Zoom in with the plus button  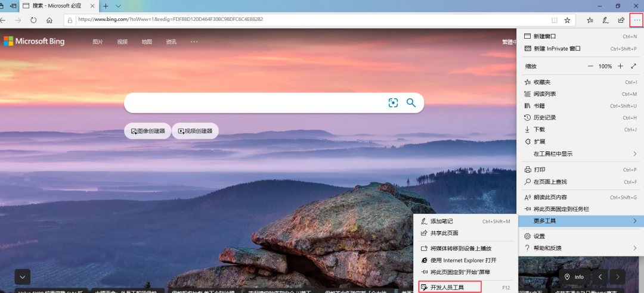621,66
